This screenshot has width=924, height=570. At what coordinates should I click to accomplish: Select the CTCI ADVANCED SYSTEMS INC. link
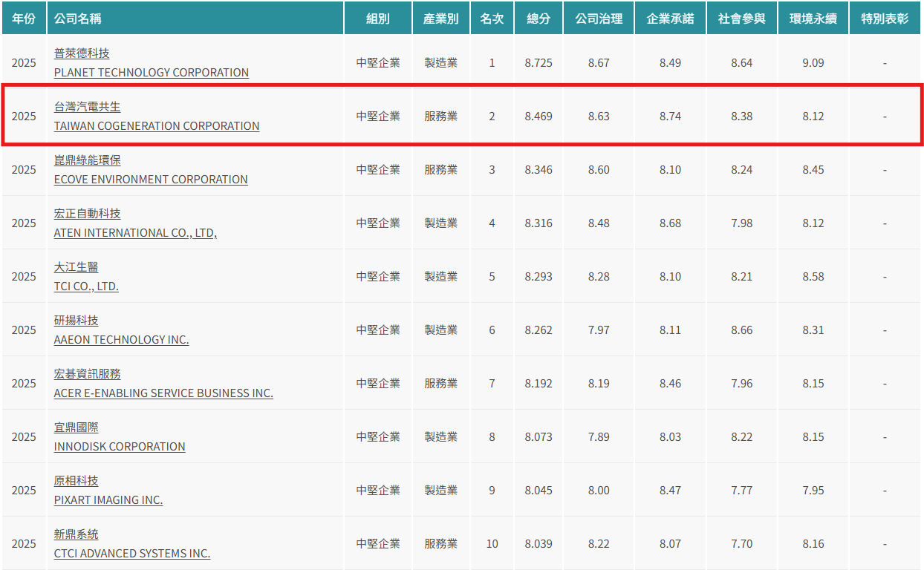click(132, 553)
